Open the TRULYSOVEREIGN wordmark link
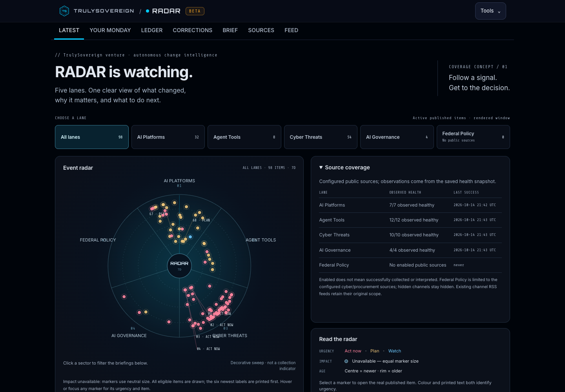The image size is (565, 392). [104, 11]
